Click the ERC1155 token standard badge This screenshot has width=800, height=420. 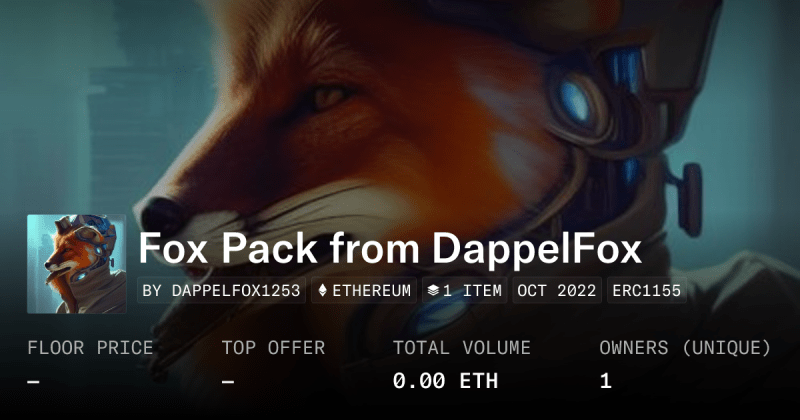point(646,290)
